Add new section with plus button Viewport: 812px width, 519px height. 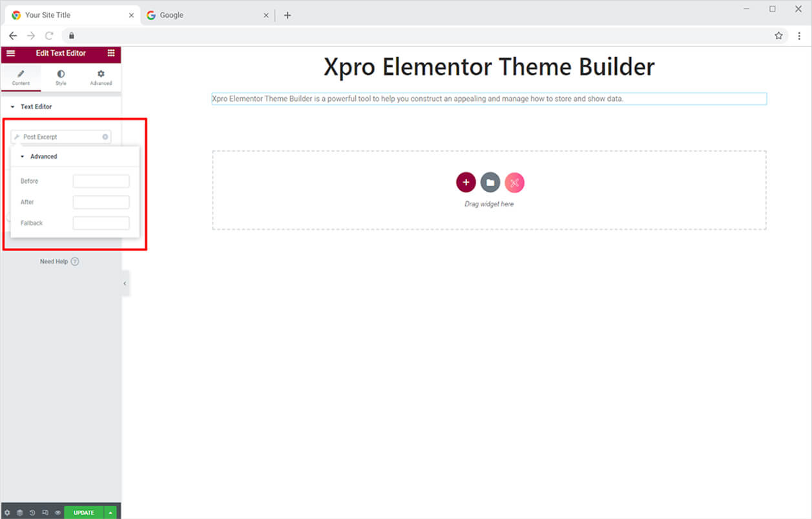pos(466,183)
